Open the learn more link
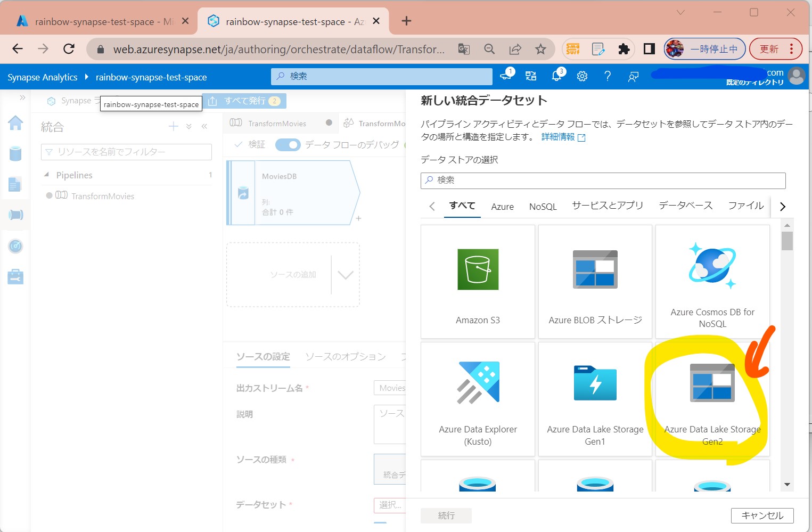The width and height of the screenshot is (812, 532). tap(563, 137)
